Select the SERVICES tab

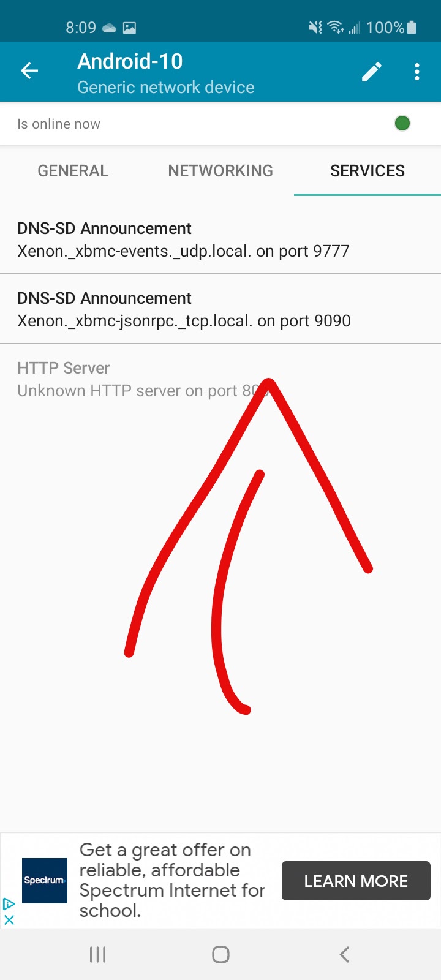(x=367, y=171)
